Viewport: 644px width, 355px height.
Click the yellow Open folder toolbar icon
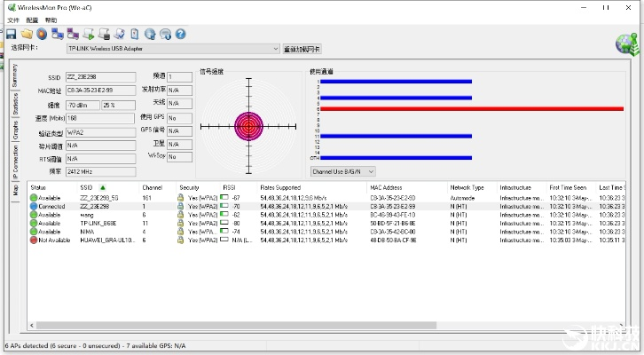27,34
